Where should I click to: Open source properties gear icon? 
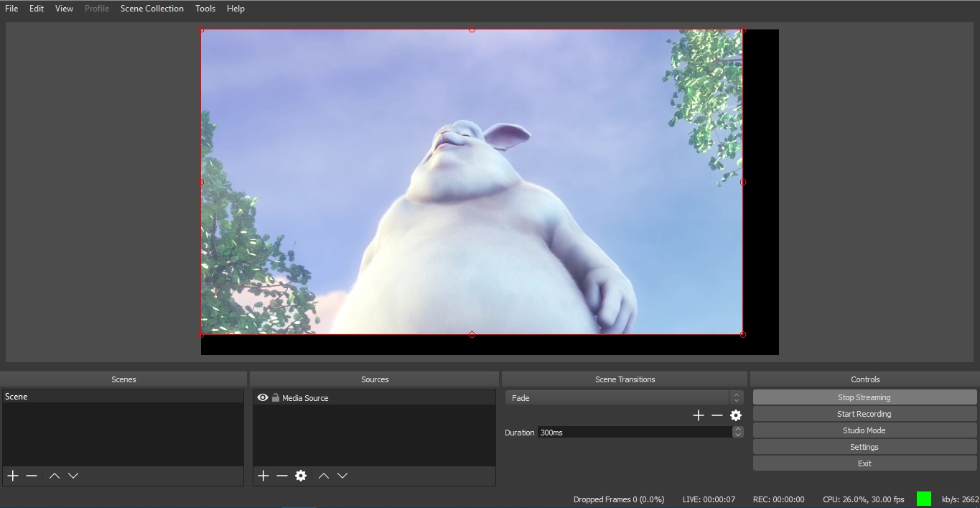click(x=301, y=476)
